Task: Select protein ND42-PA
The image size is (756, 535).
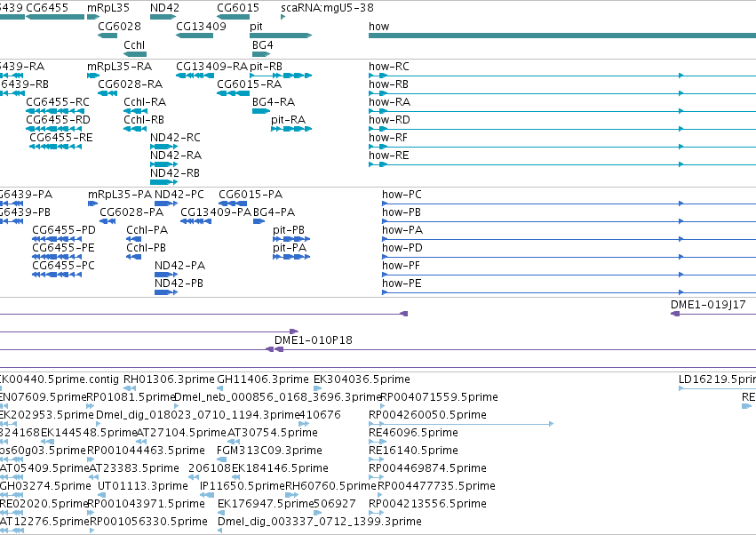Action: 179,266
